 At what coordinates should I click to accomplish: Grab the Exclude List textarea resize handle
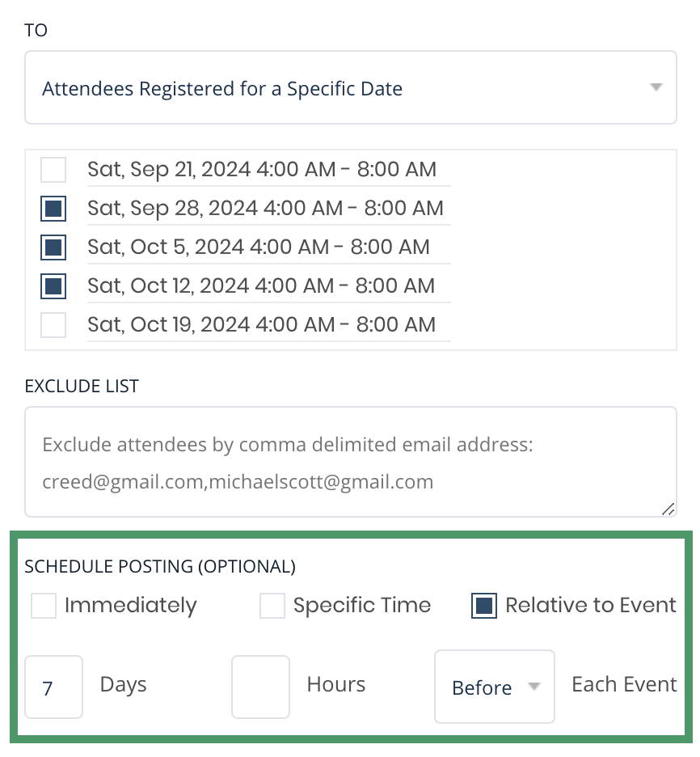pyautogui.click(x=668, y=509)
